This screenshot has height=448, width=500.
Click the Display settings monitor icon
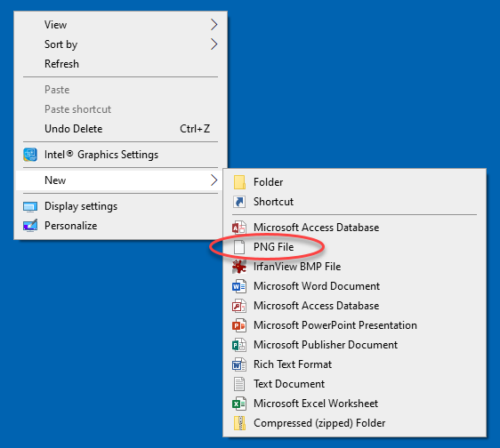[x=30, y=207]
